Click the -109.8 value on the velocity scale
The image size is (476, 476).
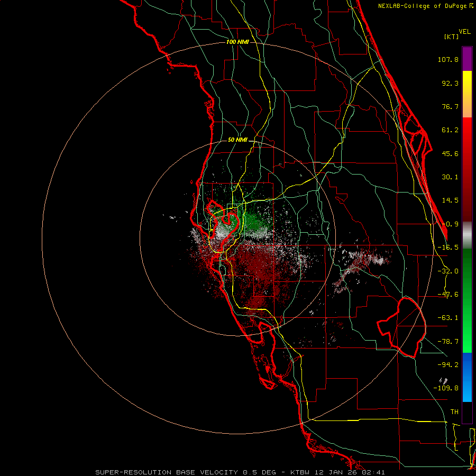446,388
